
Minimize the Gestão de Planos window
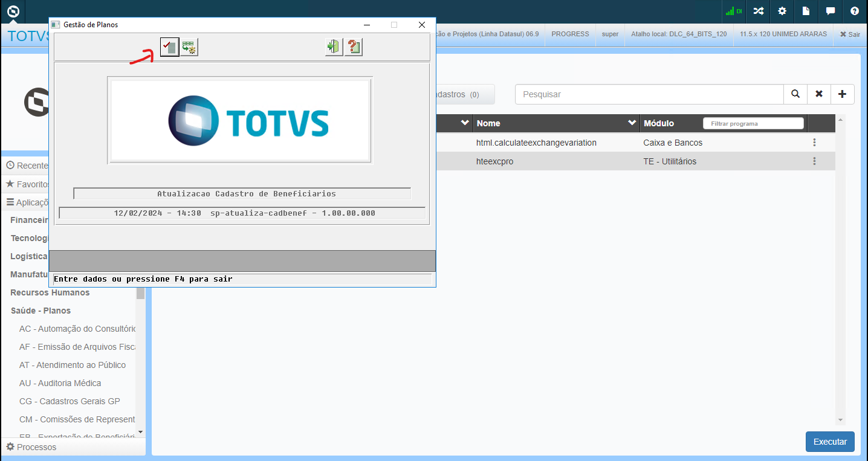(366, 25)
